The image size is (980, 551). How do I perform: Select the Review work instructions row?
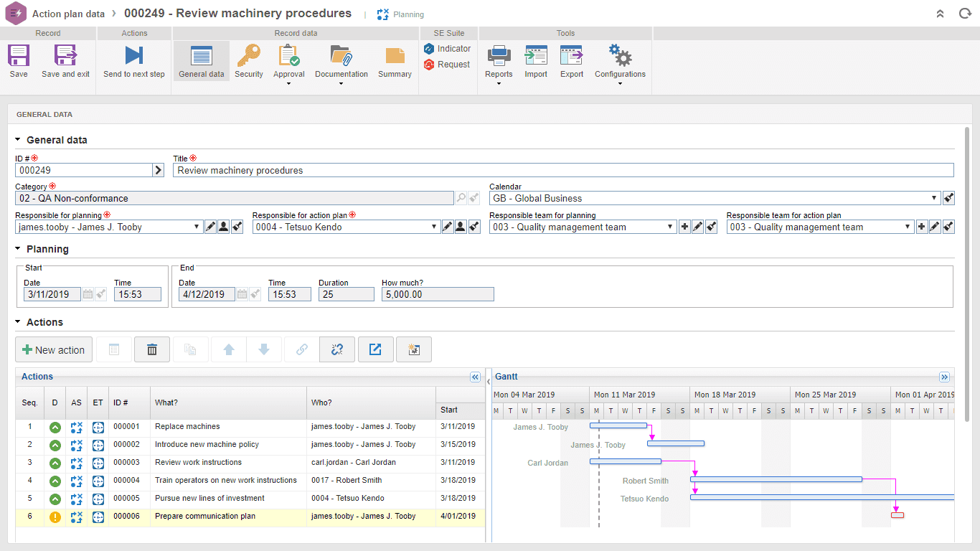tap(250, 463)
